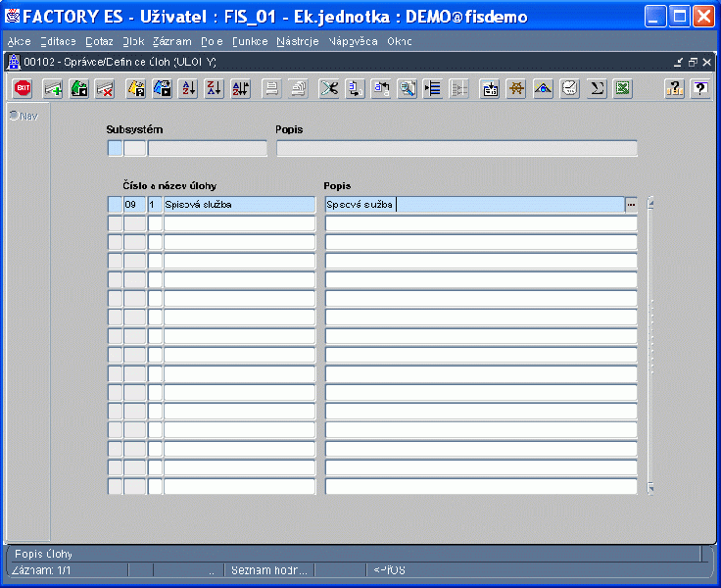Click the scrollbar down arrow of task list

[650, 488]
